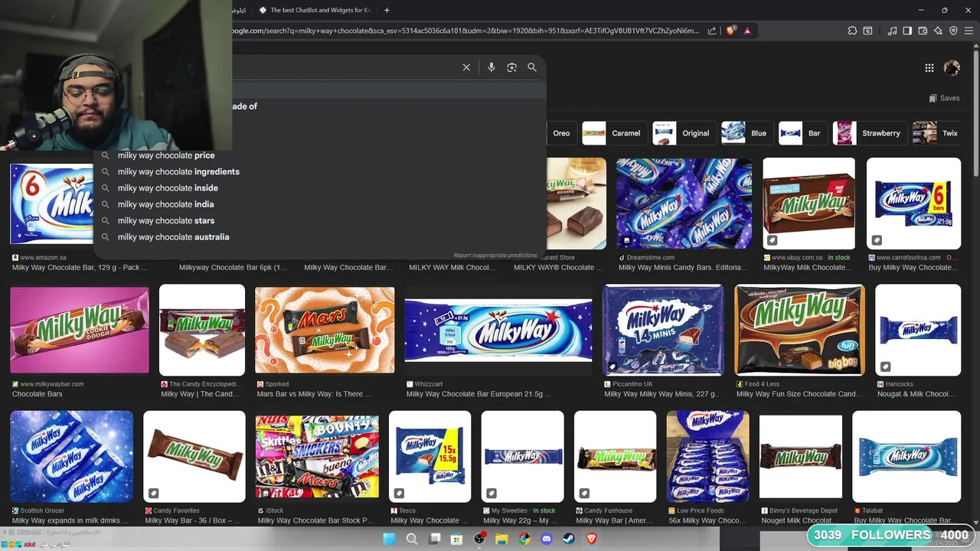This screenshot has height=551, width=980.
Task: Open the Carrefour 6 bars Milky Way image
Action: [913, 204]
